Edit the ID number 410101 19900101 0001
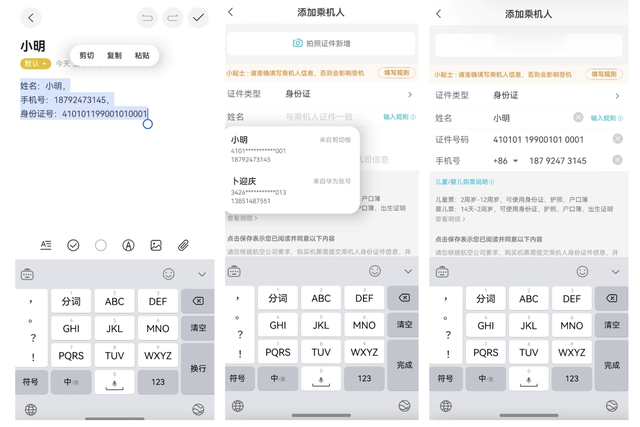This screenshot has height=427, width=640. [538, 140]
